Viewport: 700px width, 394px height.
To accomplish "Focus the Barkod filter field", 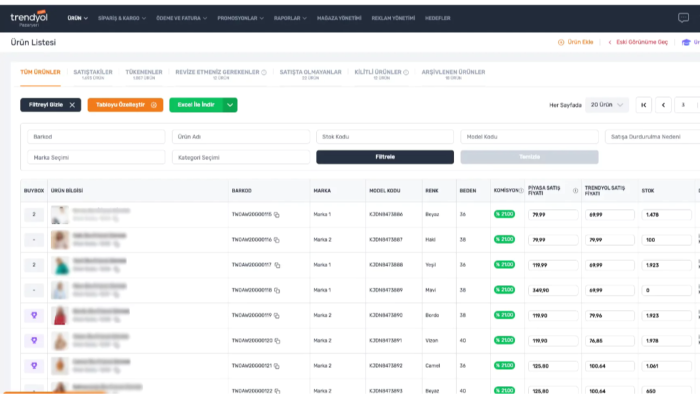I will click(x=96, y=137).
